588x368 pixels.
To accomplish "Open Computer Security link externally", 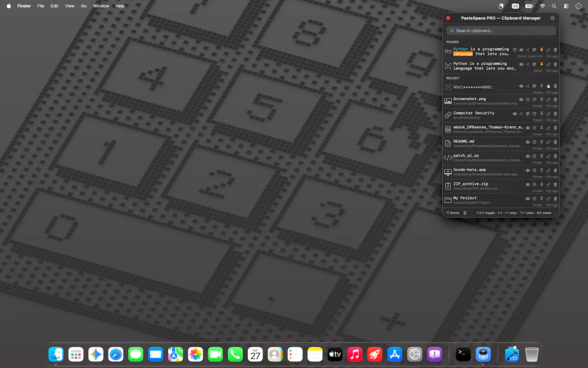I will point(534,114).
